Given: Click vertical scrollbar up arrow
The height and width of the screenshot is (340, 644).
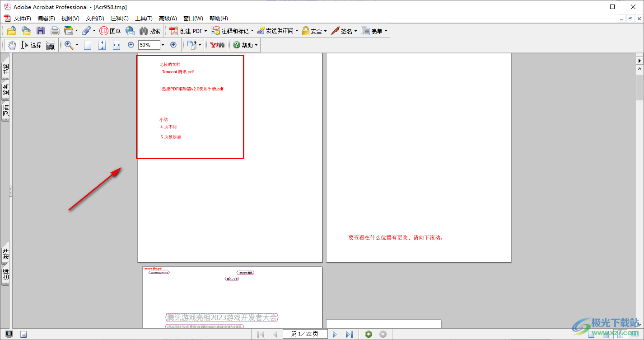Looking at the screenshot, I should pyautogui.click(x=640, y=69).
